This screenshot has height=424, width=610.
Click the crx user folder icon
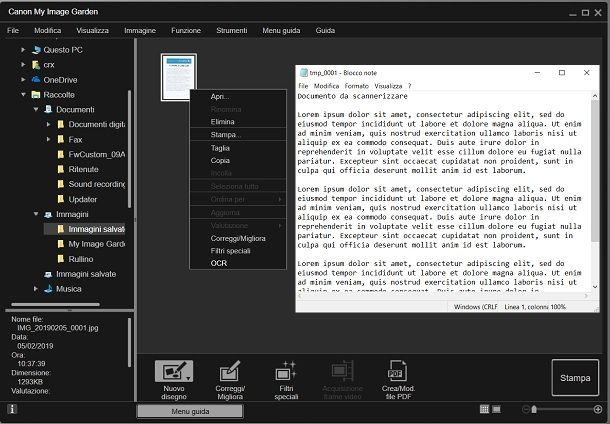36,65
